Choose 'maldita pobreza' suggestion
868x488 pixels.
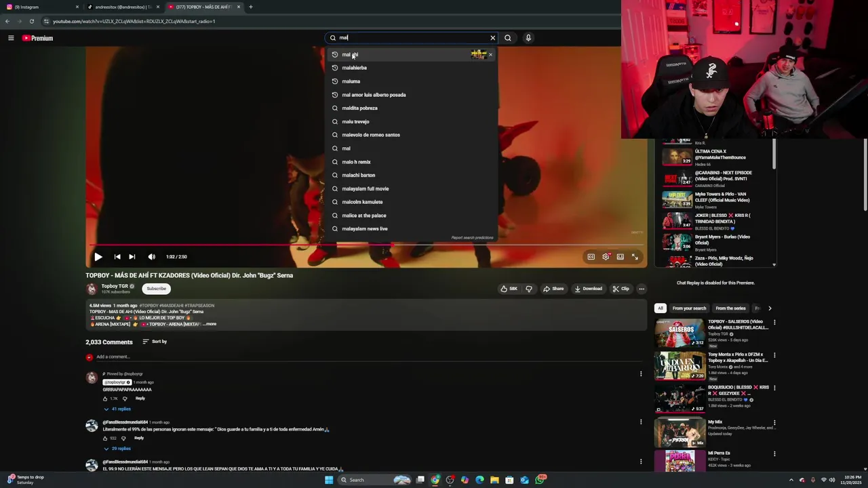click(x=412, y=108)
